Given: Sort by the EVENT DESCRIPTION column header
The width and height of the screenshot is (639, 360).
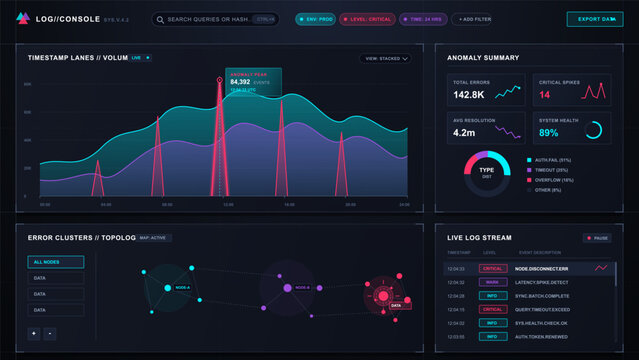Looking at the screenshot, I should click(540, 253).
